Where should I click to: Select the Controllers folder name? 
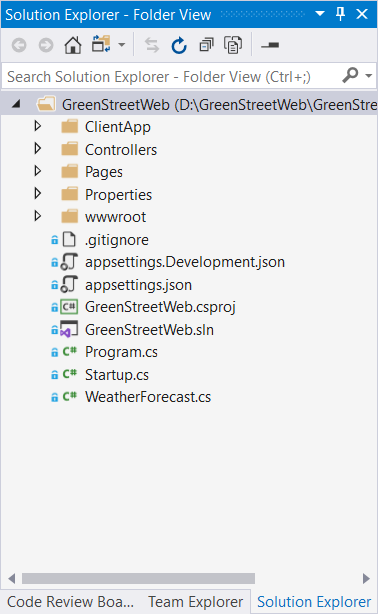121,150
